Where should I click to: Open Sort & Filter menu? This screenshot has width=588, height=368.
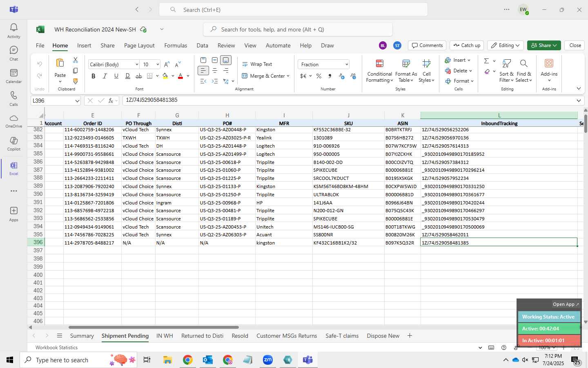pos(506,71)
